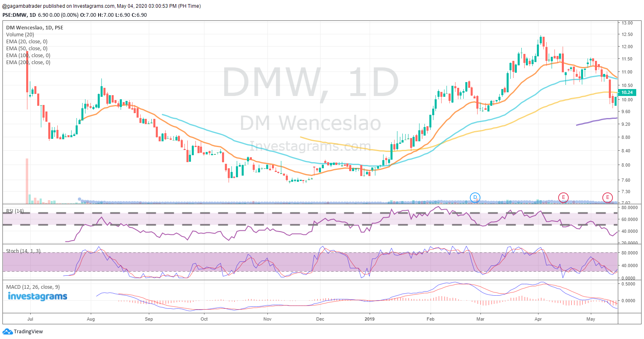Click the 'O:7.00 H:7.00 L:6.90 C:6.90' values
The width and height of the screenshot is (644, 339).
click(113, 15)
